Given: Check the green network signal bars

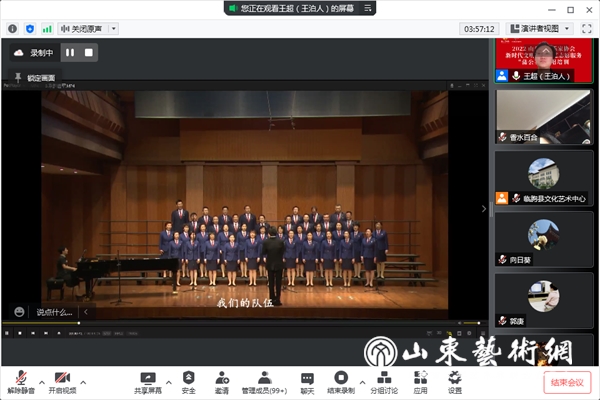Looking at the screenshot, I should tap(47, 29).
